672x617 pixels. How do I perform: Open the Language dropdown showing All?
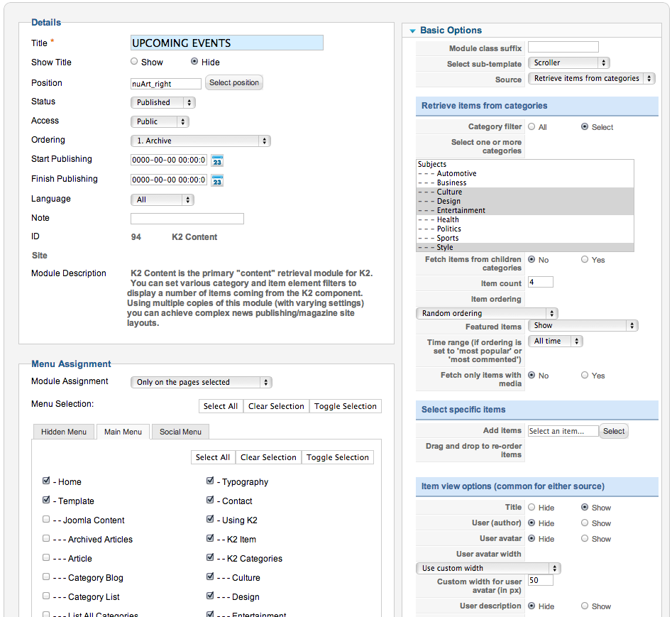tap(162, 200)
